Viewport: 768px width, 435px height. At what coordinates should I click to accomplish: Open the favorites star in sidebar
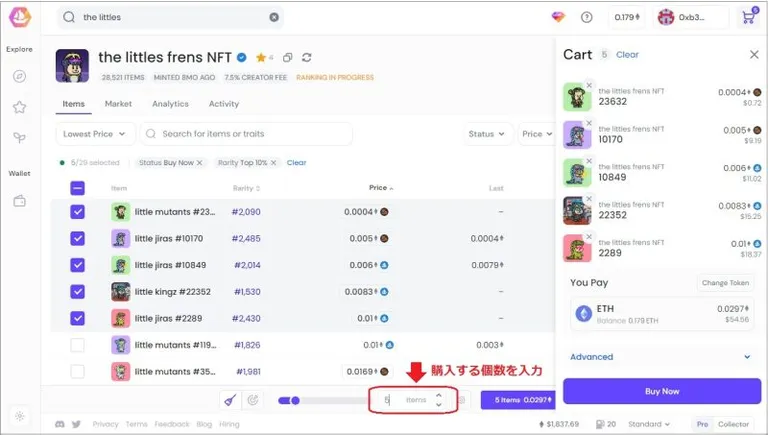coord(20,107)
